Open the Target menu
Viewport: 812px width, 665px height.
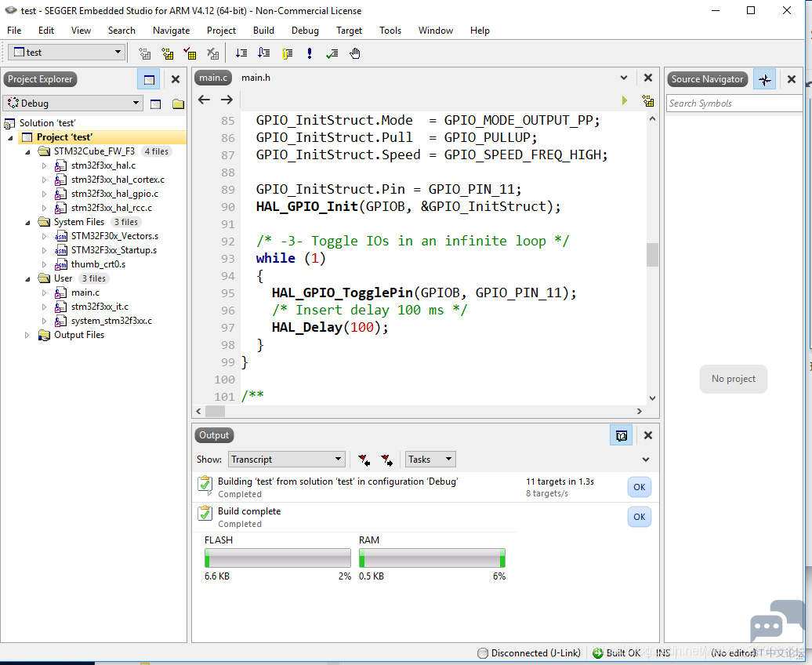(349, 31)
